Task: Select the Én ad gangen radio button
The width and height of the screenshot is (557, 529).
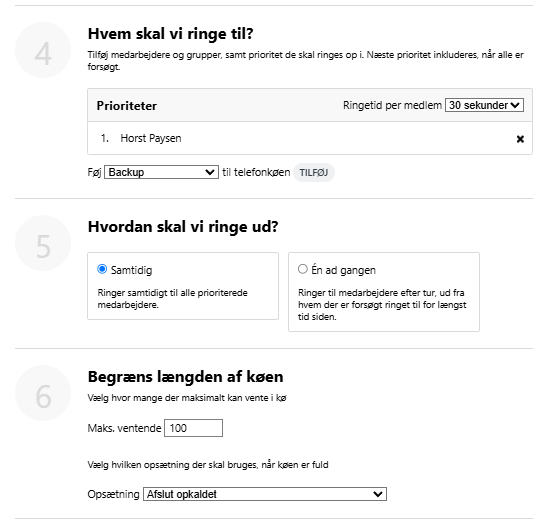Action: pos(303,269)
